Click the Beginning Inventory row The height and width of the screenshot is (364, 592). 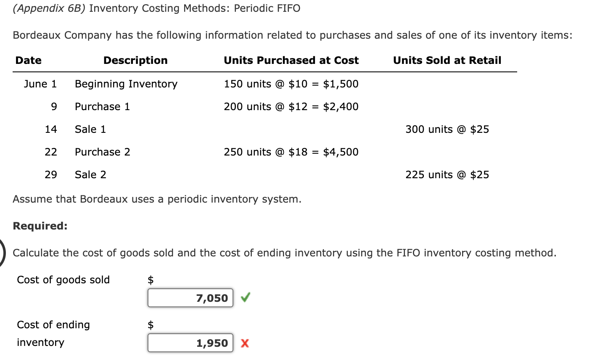click(126, 84)
